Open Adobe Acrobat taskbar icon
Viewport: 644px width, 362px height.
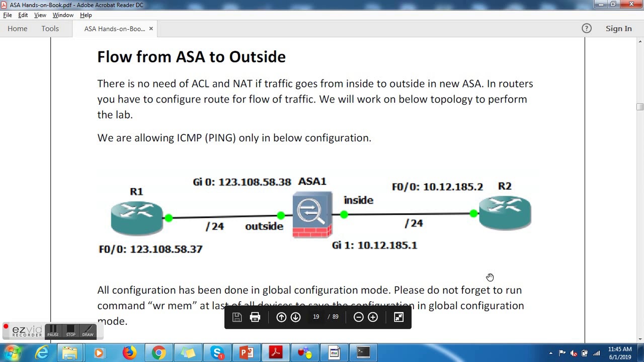(276, 353)
